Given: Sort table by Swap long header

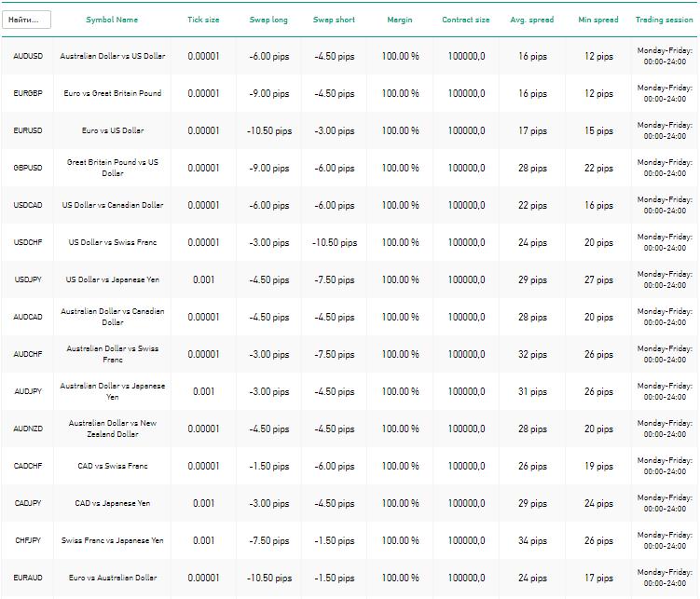Looking at the screenshot, I should [x=268, y=20].
